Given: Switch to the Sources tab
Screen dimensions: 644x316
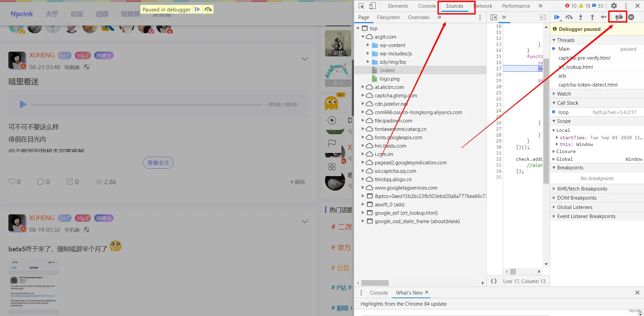Looking at the screenshot, I should [x=454, y=6].
